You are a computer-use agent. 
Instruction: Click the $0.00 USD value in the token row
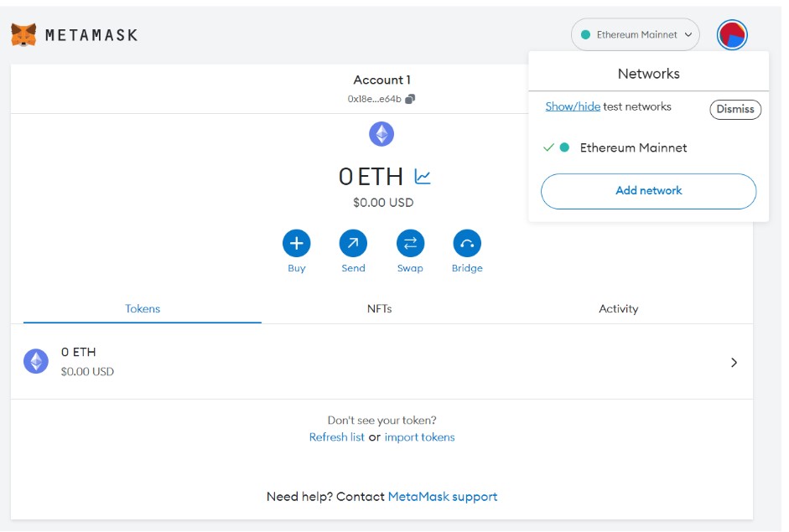[87, 372]
